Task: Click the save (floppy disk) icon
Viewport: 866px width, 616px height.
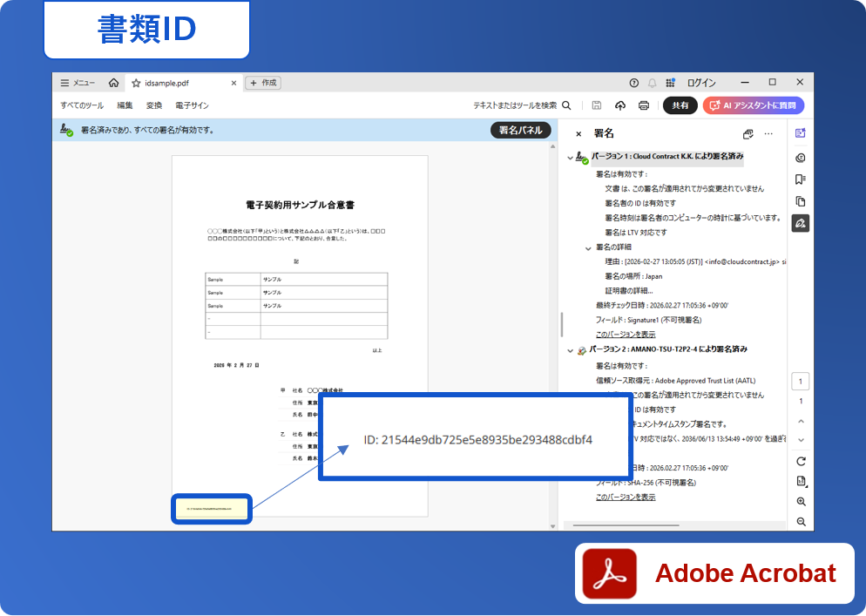Action: 597,105
